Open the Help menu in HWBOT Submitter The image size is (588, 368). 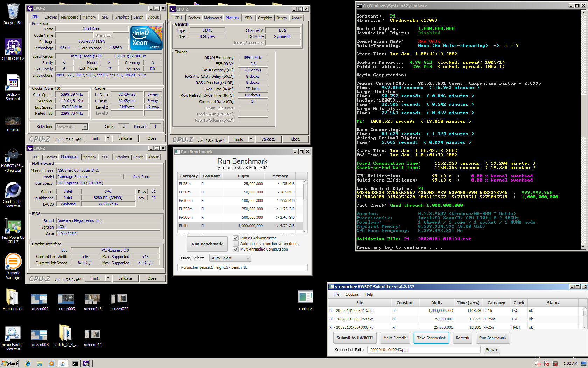coord(369,294)
